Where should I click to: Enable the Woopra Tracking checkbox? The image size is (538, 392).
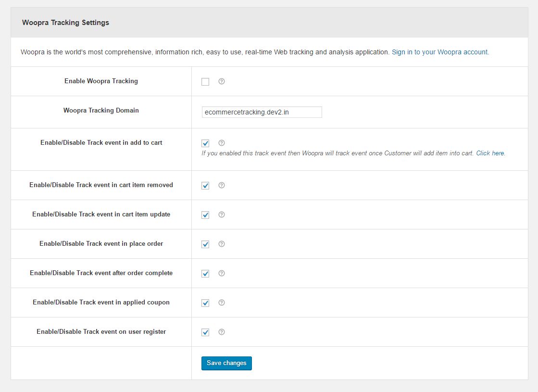click(x=205, y=82)
